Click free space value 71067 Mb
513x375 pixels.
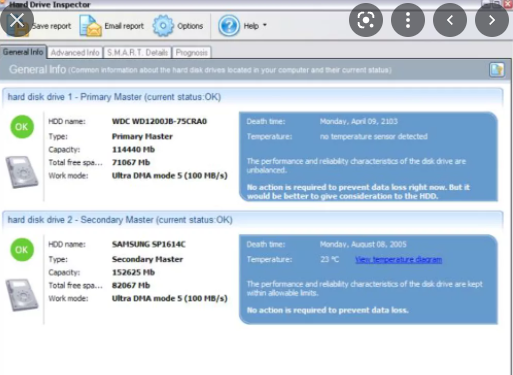click(131, 162)
